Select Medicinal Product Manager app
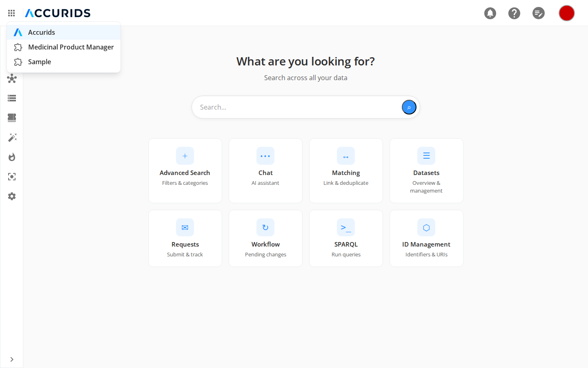588x368 pixels. click(64, 47)
